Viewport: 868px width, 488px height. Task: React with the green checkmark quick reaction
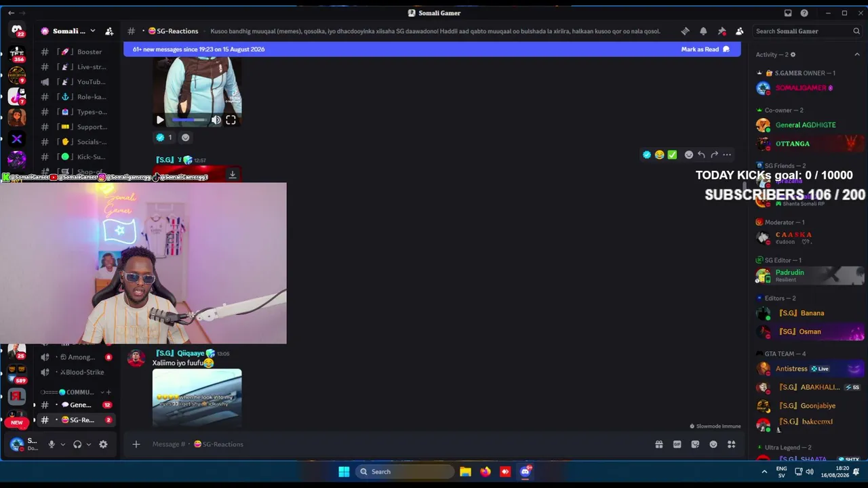pos(672,155)
